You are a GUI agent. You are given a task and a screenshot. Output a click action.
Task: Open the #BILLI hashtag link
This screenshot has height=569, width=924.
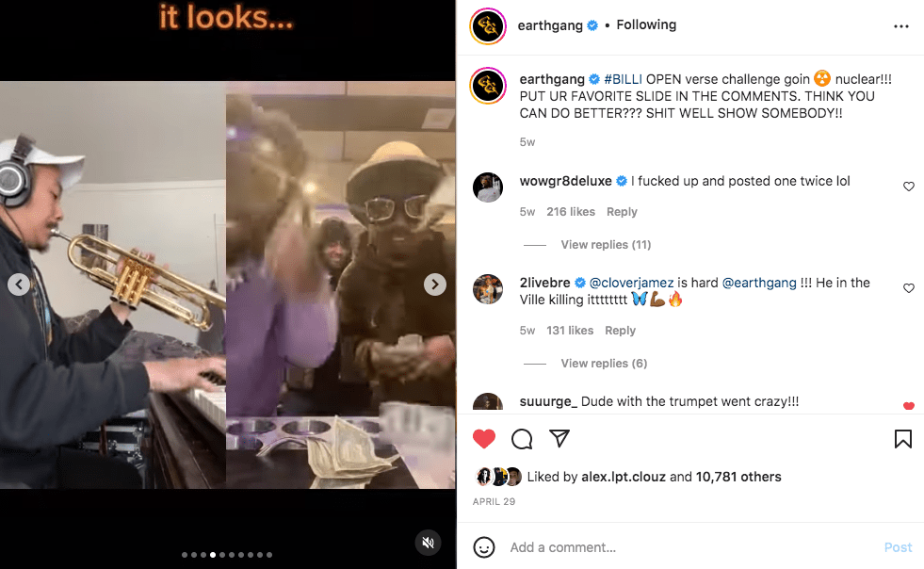623,79
